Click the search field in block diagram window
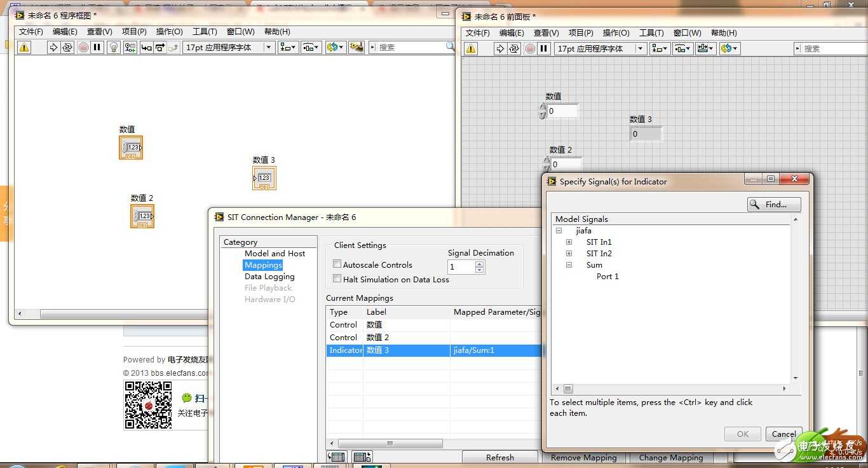This screenshot has width=868, height=468. 411,47
